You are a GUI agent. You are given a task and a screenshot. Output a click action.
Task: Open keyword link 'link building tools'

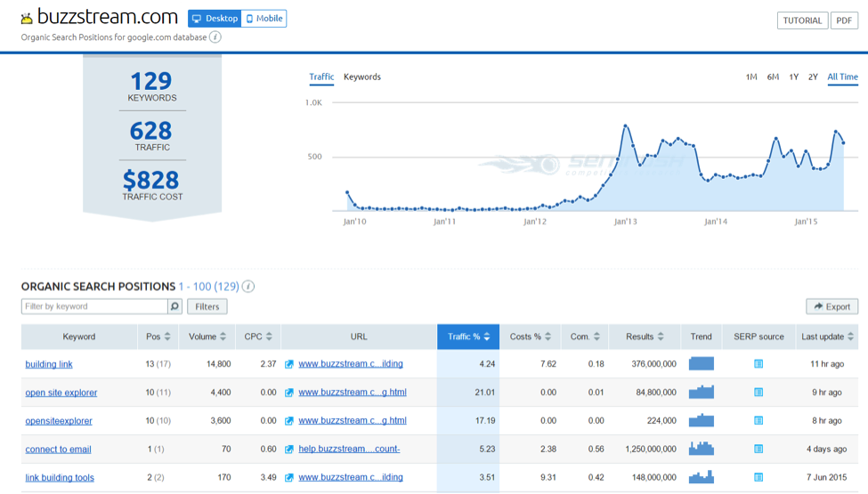60,477
